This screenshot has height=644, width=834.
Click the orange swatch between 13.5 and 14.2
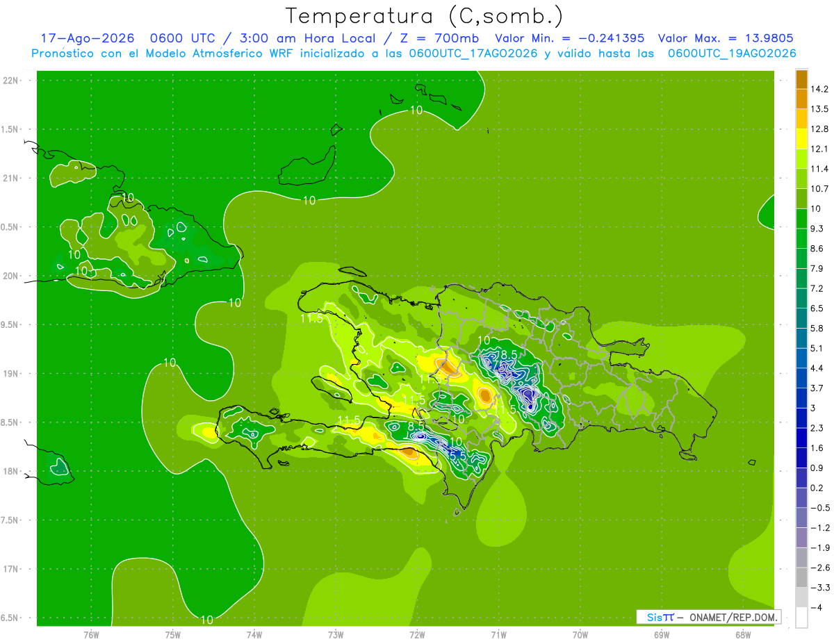801,99
